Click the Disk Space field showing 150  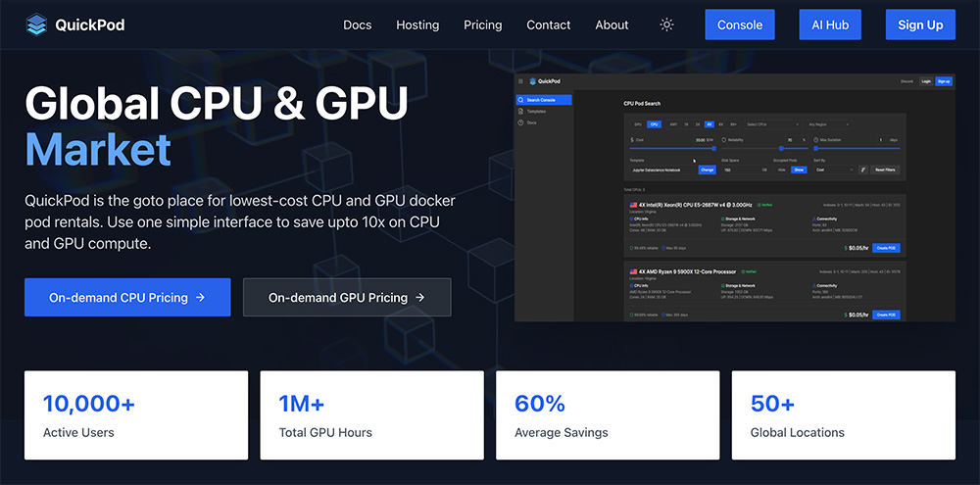pos(745,170)
